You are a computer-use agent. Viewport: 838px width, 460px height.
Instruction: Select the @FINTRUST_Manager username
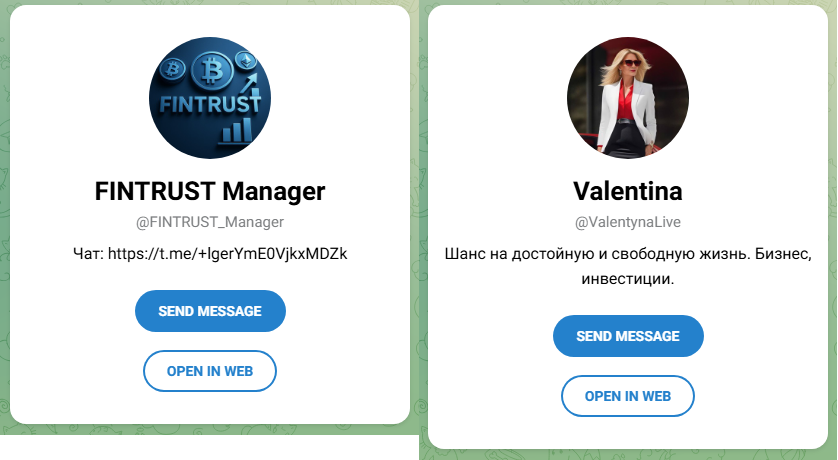click(x=210, y=222)
